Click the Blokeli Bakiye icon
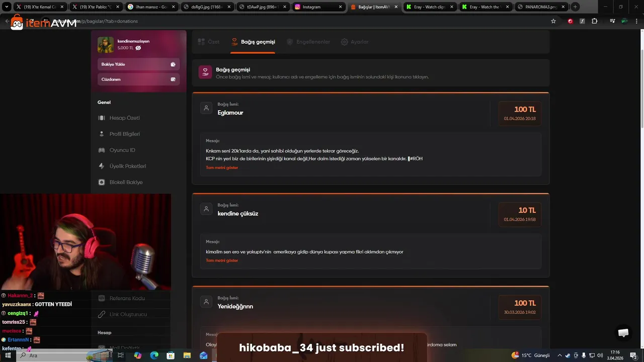This screenshot has height=362, width=644. click(x=102, y=182)
